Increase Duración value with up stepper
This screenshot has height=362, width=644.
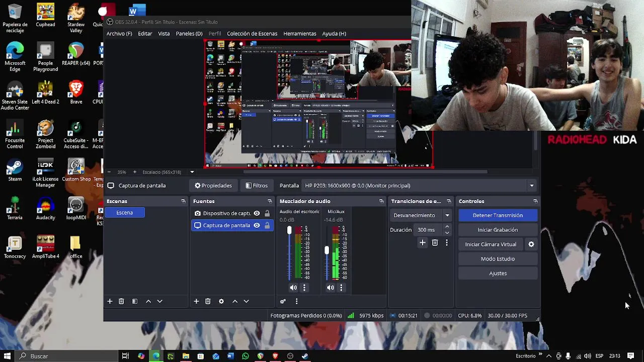[x=447, y=227]
